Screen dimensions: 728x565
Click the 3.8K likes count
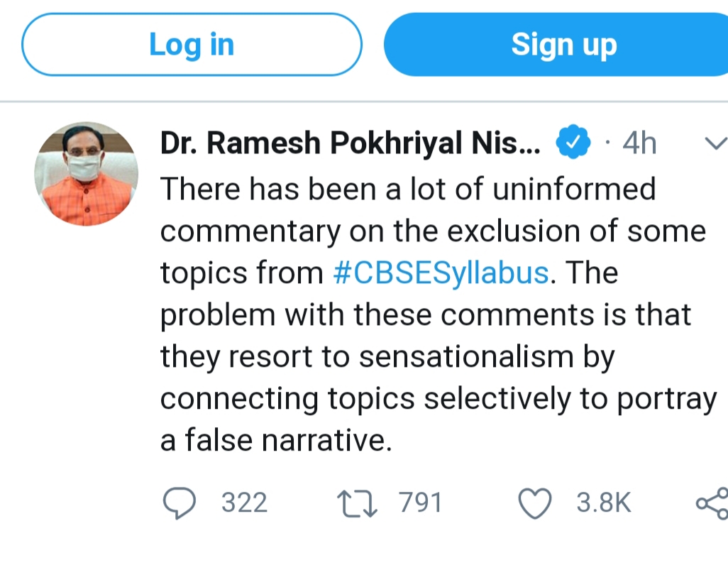click(603, 503)
